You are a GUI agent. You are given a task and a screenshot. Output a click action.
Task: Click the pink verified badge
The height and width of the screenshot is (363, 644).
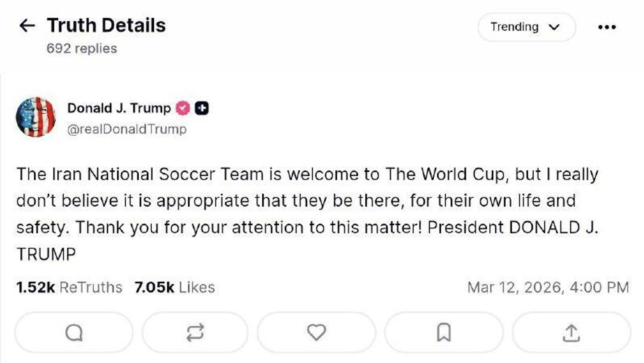183,108
